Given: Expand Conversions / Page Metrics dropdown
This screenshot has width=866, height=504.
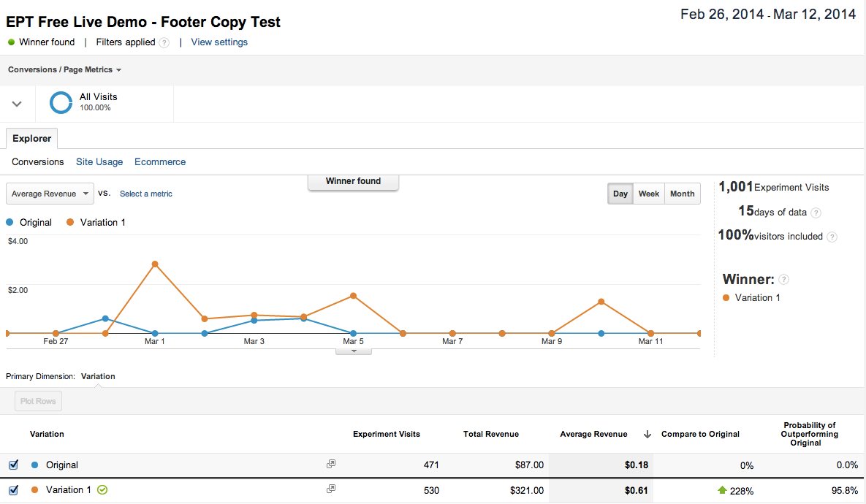Looking at the screenshot, I should [x=64, y=70].
